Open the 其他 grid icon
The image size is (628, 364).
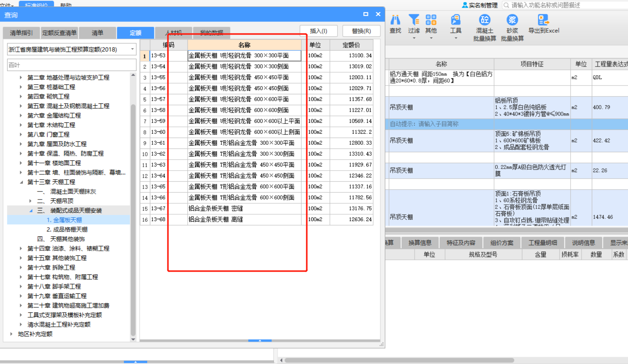431,20
